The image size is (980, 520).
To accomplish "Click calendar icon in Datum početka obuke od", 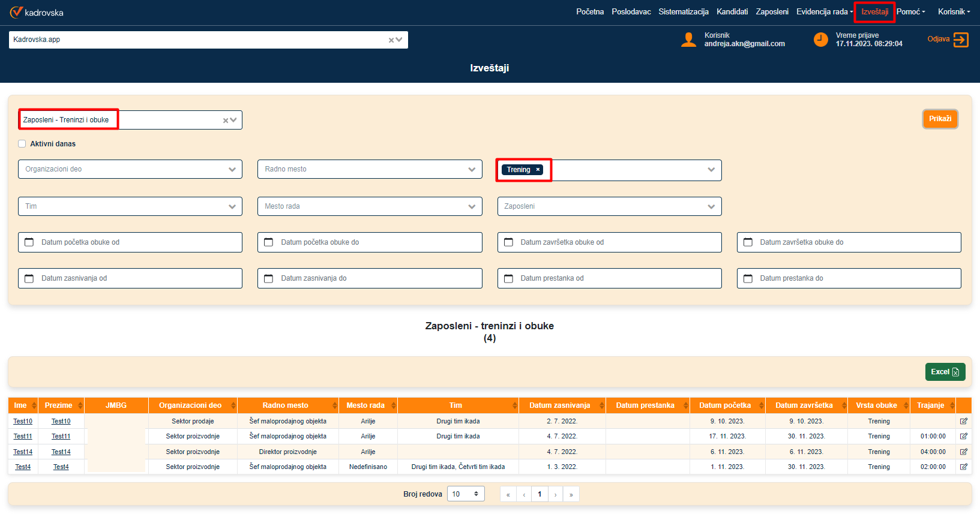I will click(x=29, y=242).
